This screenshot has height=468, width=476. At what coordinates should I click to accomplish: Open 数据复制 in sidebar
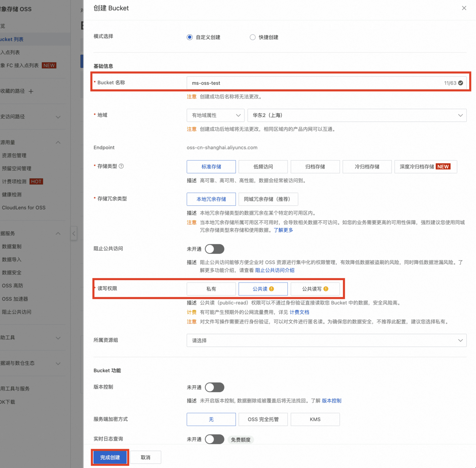12,246
